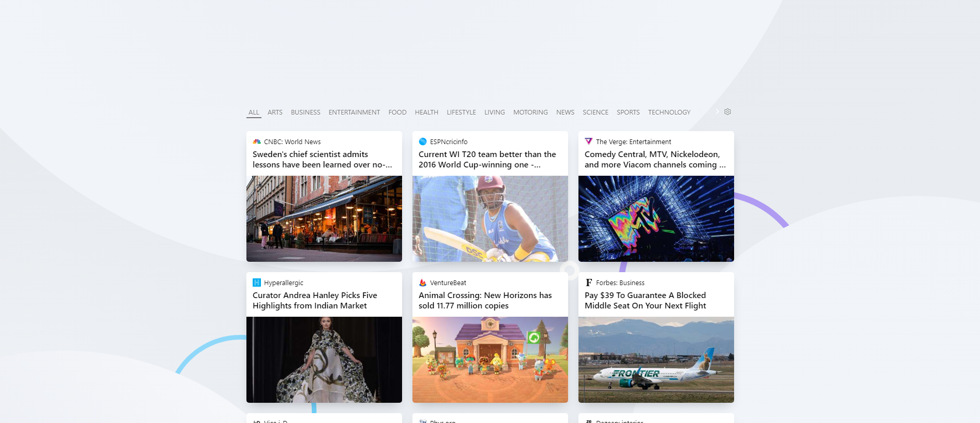Select the ALL category tab

(254, 112)
